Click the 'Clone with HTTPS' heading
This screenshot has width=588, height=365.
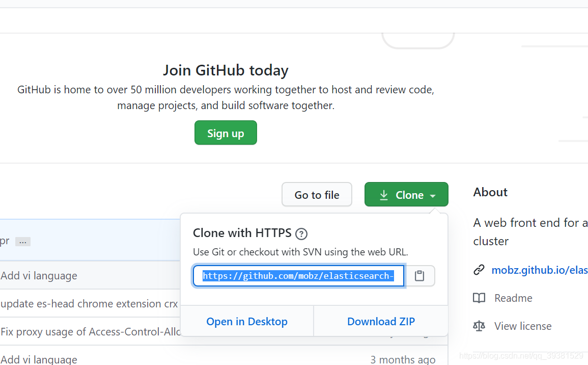(242, 233)
